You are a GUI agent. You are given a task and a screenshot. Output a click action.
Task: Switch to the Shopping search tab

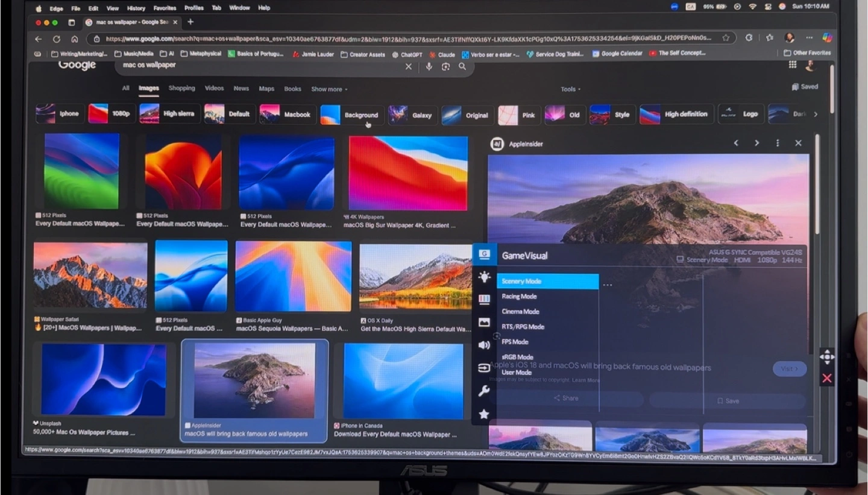click(x=181, y=88)
